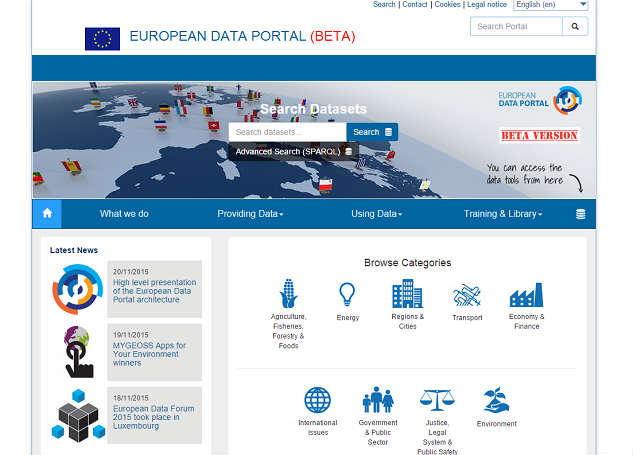Click the 20/11/2015 news date
This screenshot has height=455, width=633.
point(130,272)
